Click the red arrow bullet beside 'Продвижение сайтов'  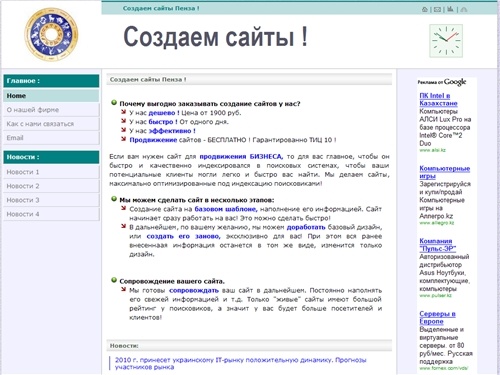click(123, 139)
